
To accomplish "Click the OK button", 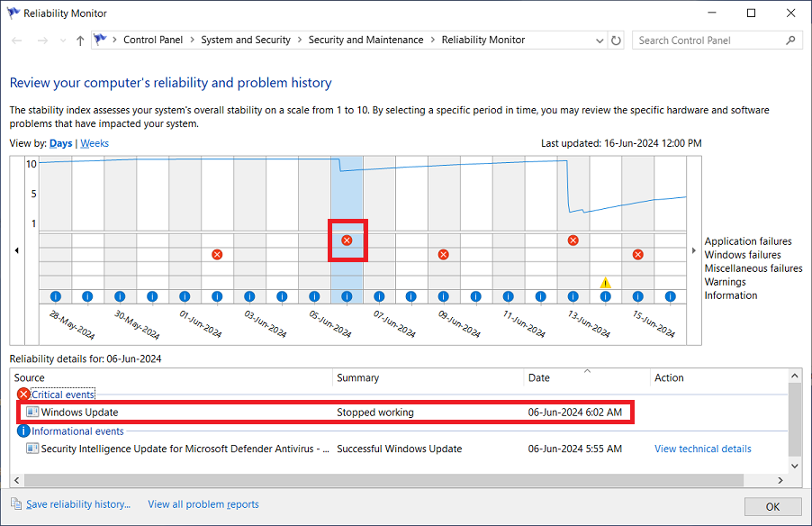I will [772, 507].
